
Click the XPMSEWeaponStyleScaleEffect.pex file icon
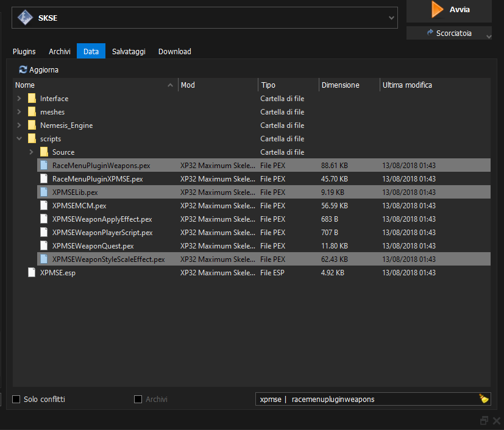[x=44, y=259]
